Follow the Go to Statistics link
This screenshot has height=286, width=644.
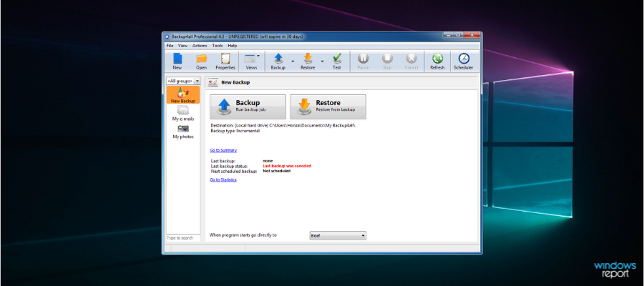coord(223,179)
